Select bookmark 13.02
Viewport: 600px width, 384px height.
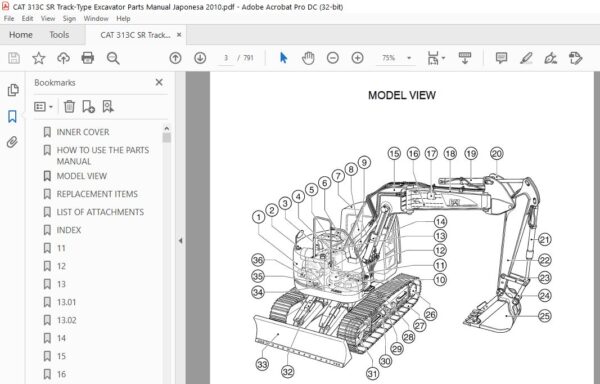(66, 320)
